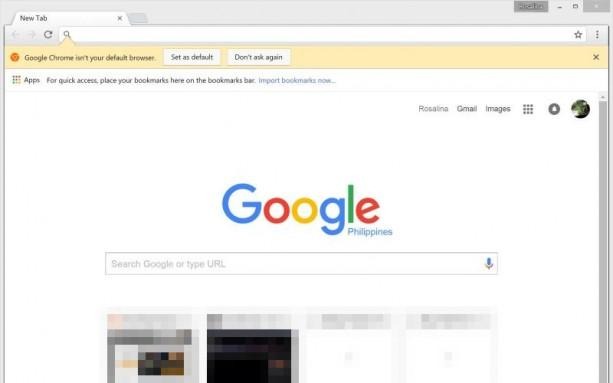Screen dimensions: 613x383
Task: Click the Don't ask again button
Action: point(258,57)
